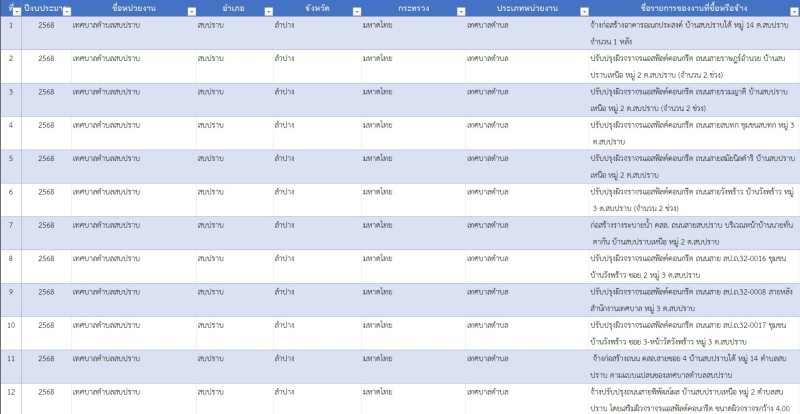Click the เทศบาลตำบล type cell in row 5

pos(524,158)
